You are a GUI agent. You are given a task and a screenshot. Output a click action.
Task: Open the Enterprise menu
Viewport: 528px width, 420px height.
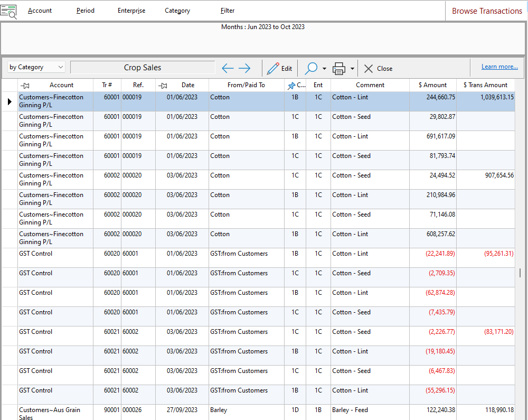coord(131,11)
